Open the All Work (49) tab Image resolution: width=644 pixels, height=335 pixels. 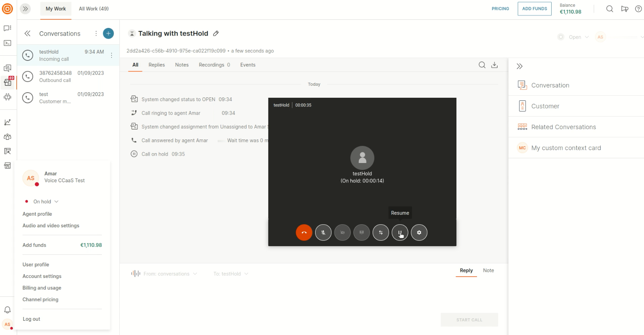pos(94,9)
